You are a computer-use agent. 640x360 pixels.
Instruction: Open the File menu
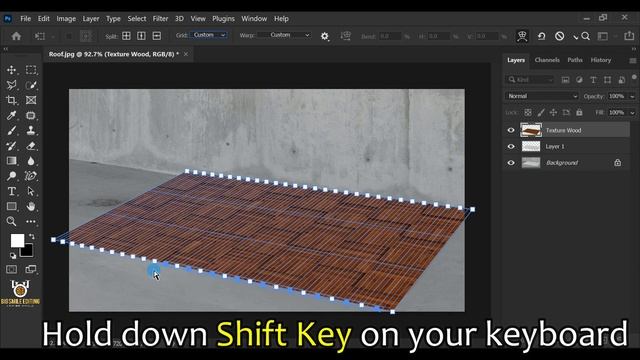[x=25, y=19]
